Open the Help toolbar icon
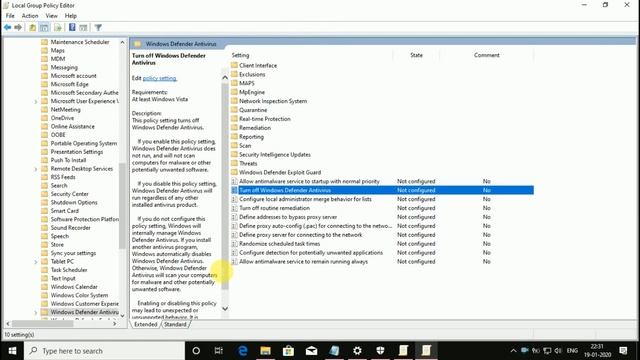 tap(72, 27)
